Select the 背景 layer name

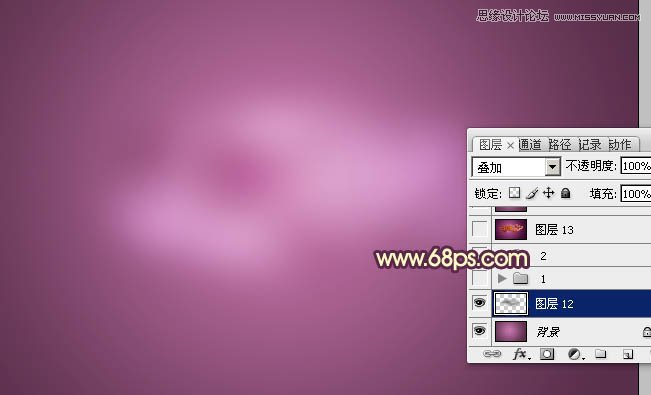point(548,332)
